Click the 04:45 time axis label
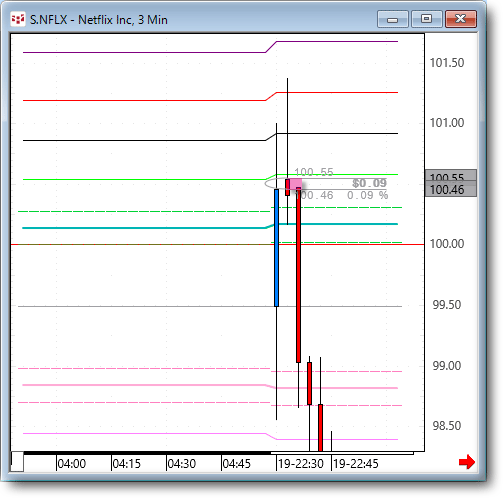The image size is (504, 499). (x=236, y=464)
